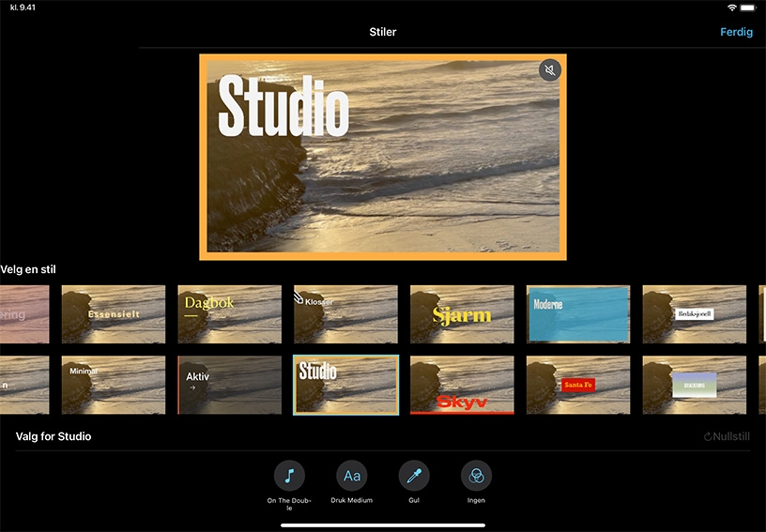Select the Santa Fe style thumbnail
The height and width of the screenshot is (532, 766).
tap(578, 385)
